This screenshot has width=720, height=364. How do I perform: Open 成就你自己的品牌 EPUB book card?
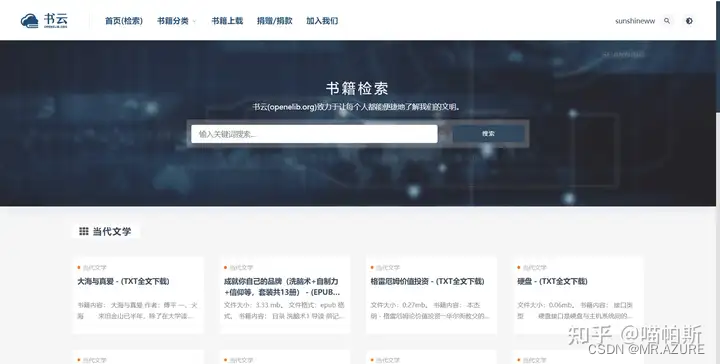pos(282,286)
